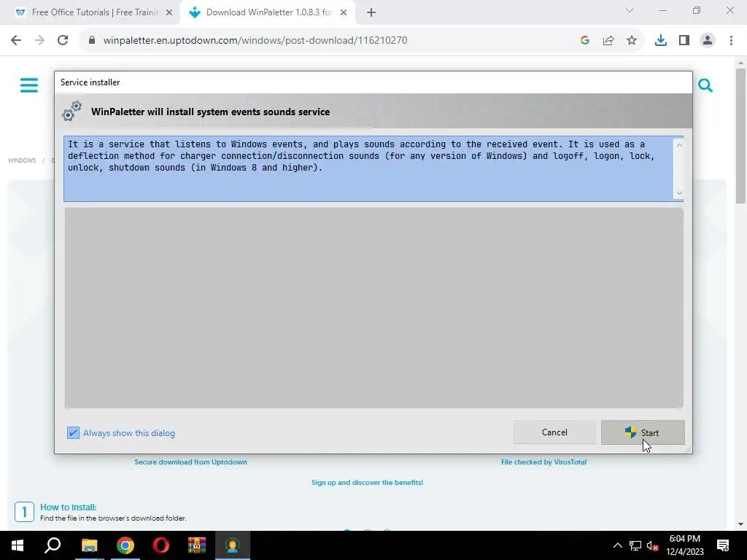Image resolution: width=747 pixels, height=560 pixels.
Task: Reload the current page
Action: 63,40
